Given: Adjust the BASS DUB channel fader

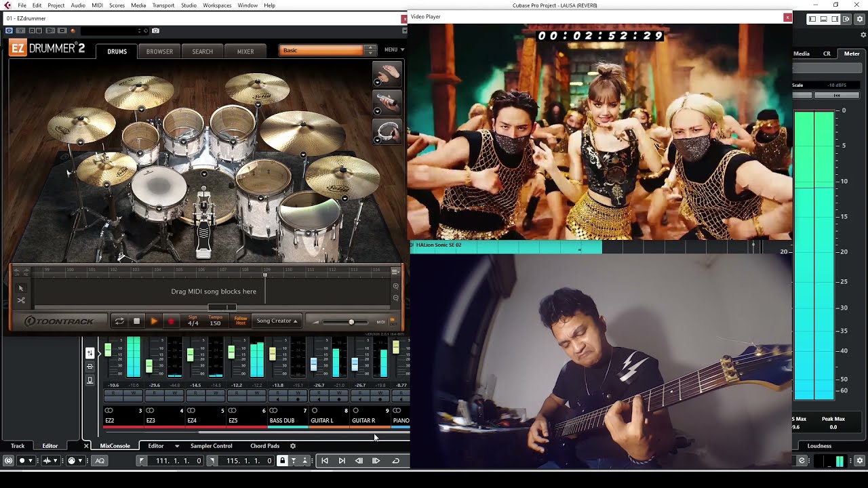Looking at the screenshot, I should [x=273, y=354].
